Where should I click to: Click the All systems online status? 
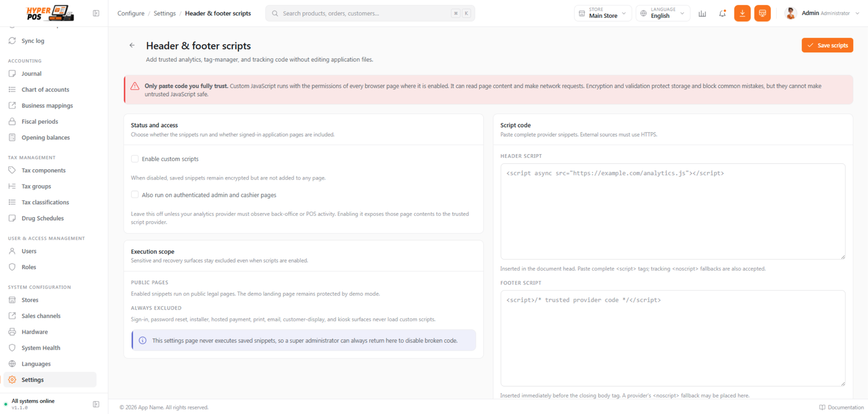[33, 401]
